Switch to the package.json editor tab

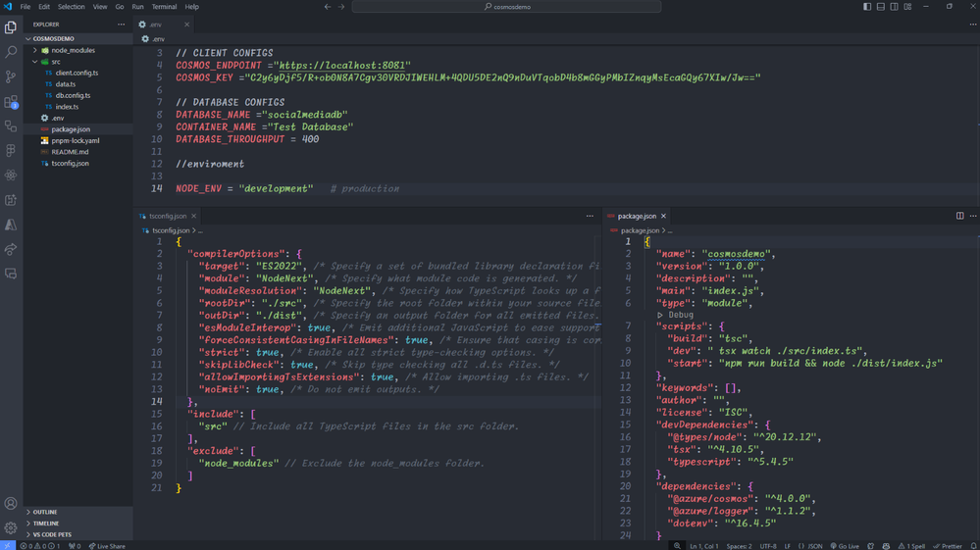click(x=637, y=216)
